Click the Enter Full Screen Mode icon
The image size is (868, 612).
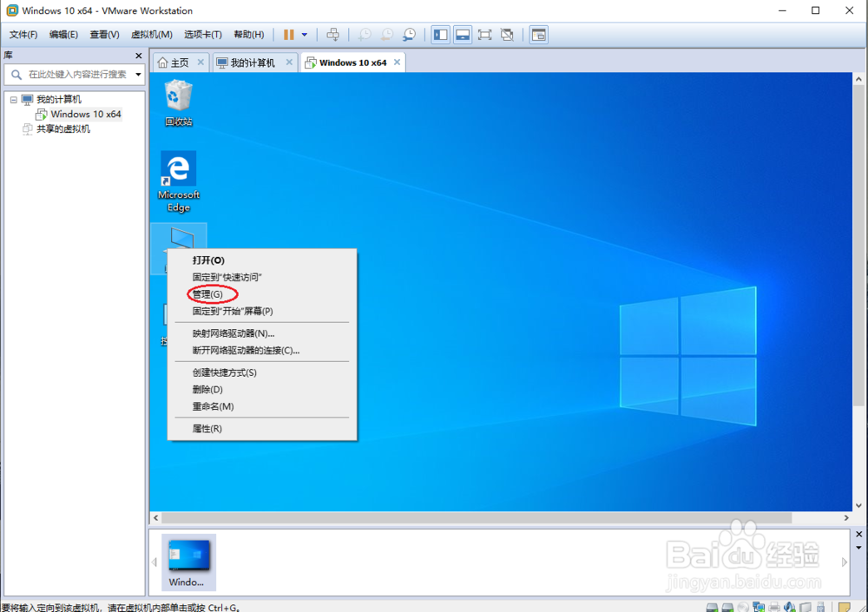485,35
